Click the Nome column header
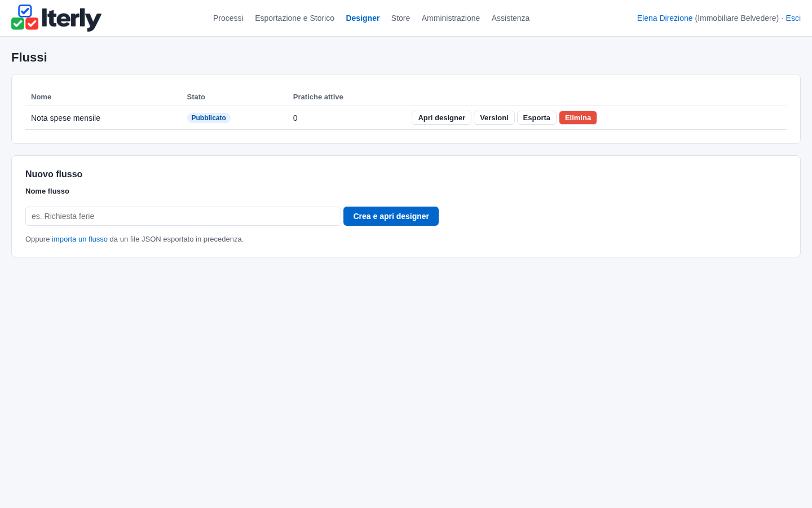The image size is (812, 508). click(41, 97)
